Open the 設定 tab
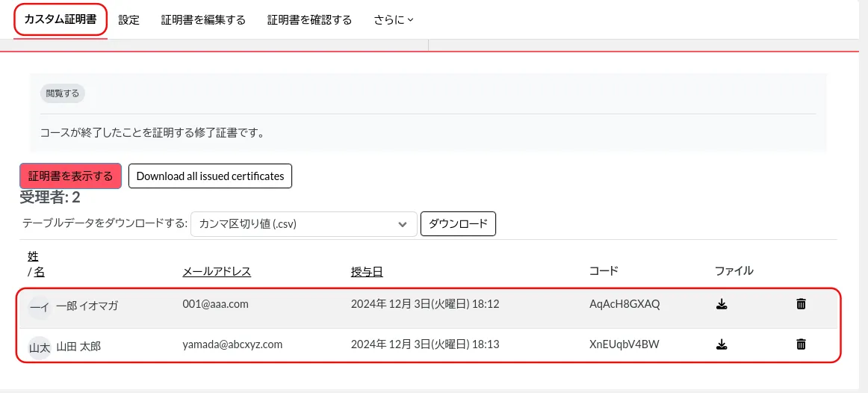Screen dimensions: 868x393 (x=129, y=20)
